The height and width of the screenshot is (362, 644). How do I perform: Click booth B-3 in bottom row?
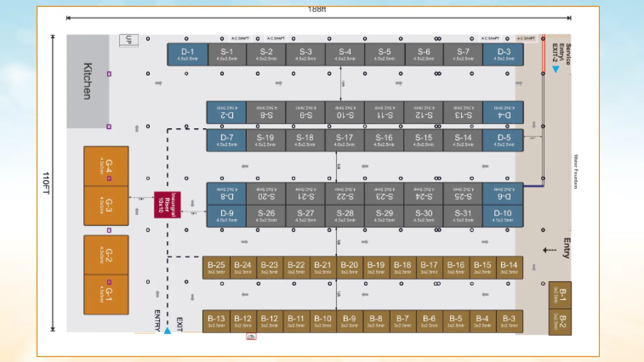click(509, 321)
